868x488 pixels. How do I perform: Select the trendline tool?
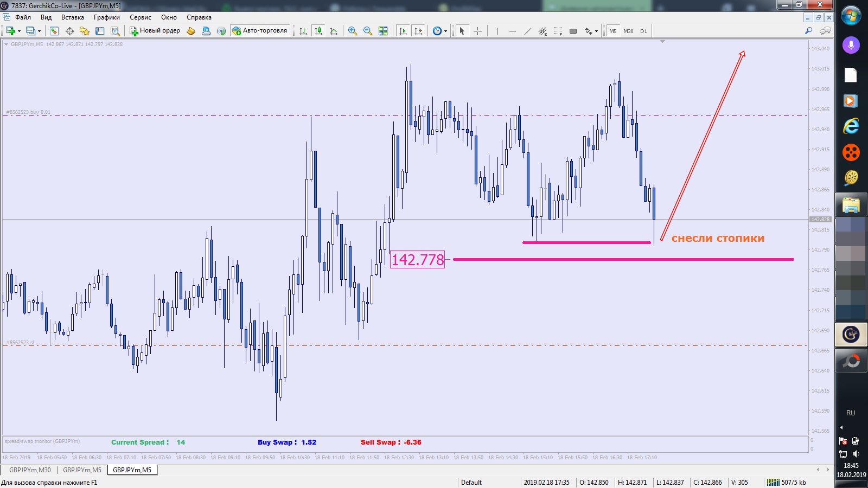527,31
